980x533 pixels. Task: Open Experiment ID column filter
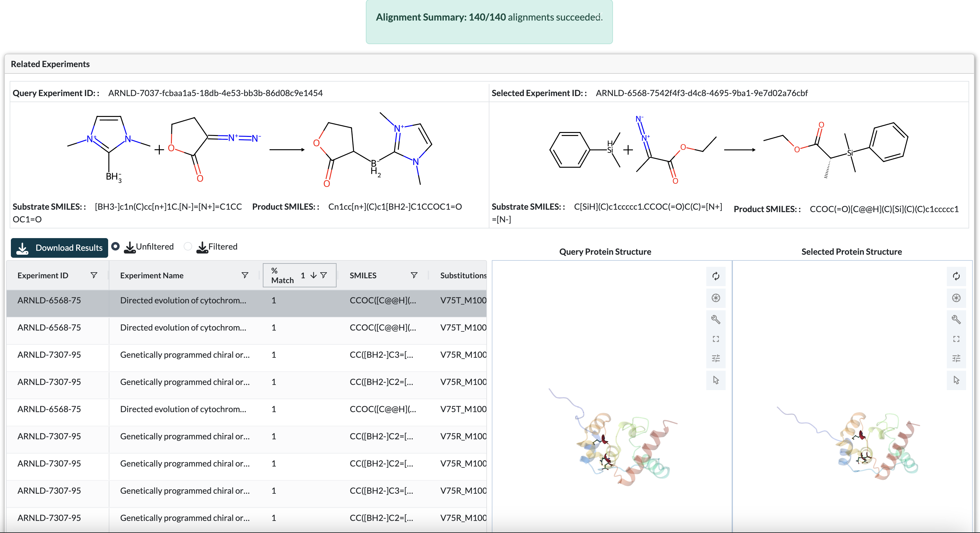coord(94,275)
